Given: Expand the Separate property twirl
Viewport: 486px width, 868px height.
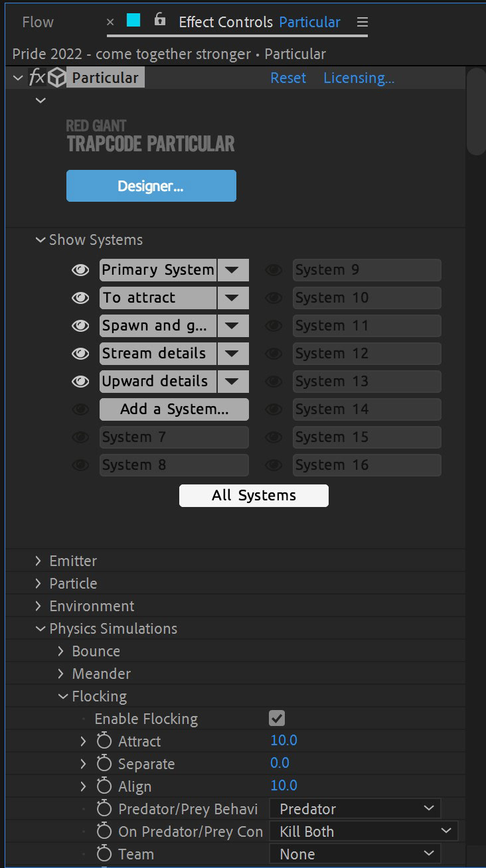Looking at the screenshot, I should (x=84, y=764).
